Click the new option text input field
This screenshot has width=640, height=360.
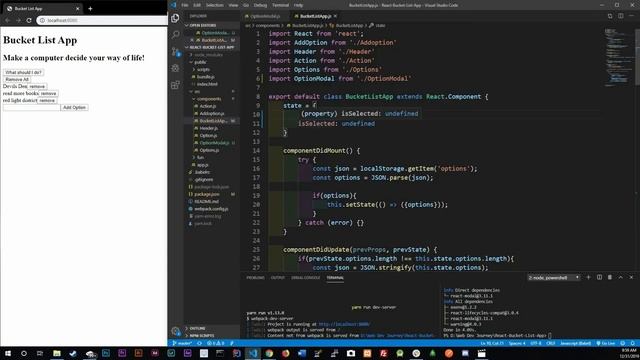click(31, 107)
